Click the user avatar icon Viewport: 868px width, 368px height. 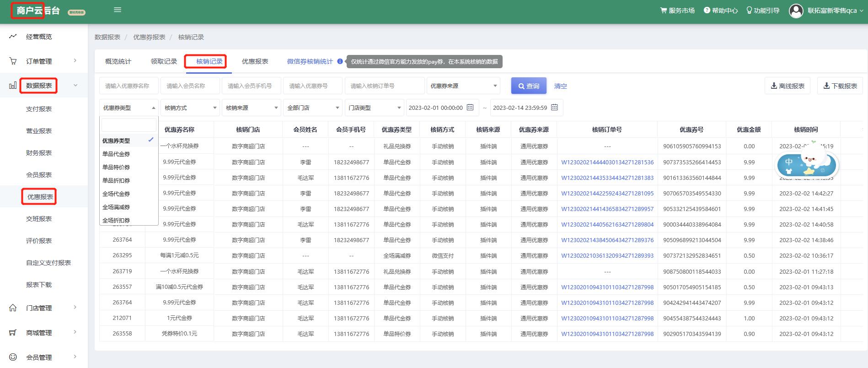[x=796, y=11]
